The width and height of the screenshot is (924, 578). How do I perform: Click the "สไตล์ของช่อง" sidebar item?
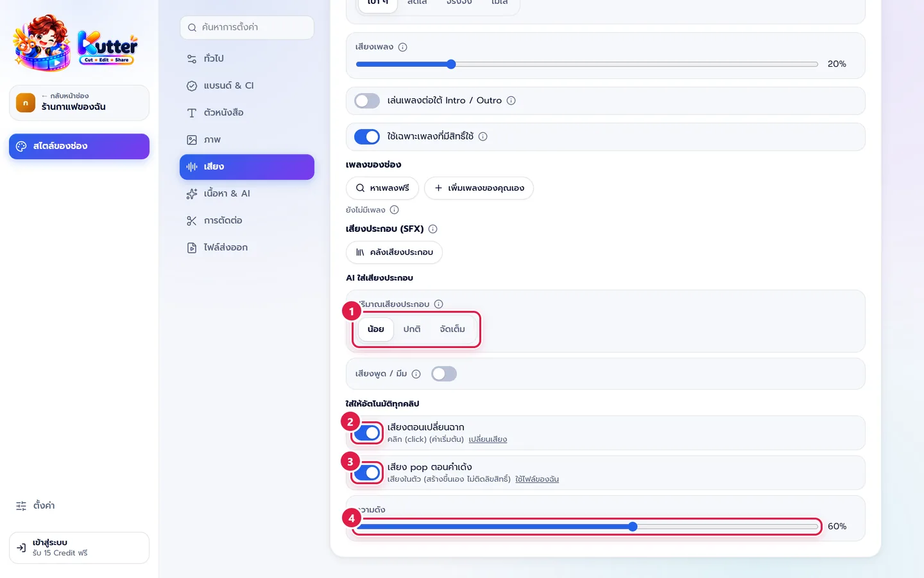(79, 146)
